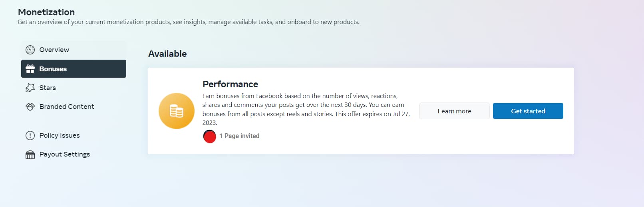Click the Get started button

pyautogui.click(x=528, y=111)
